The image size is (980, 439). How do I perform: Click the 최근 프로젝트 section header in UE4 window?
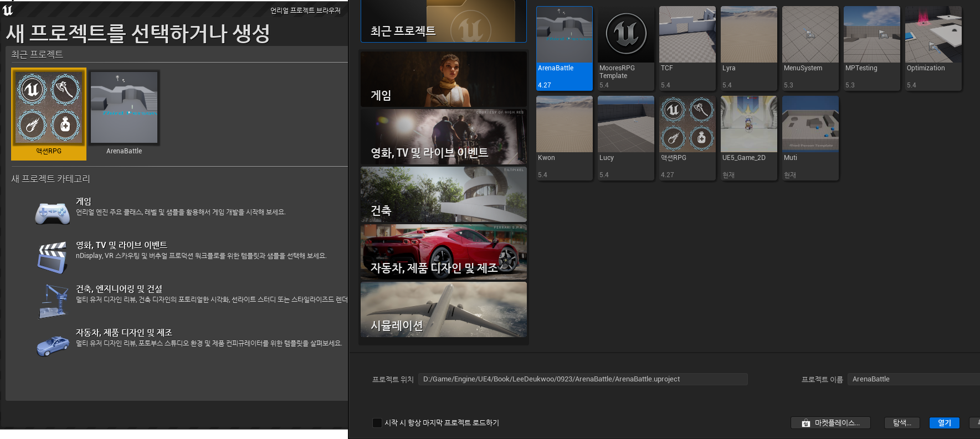pyautogui.click(x=37, y=54)
